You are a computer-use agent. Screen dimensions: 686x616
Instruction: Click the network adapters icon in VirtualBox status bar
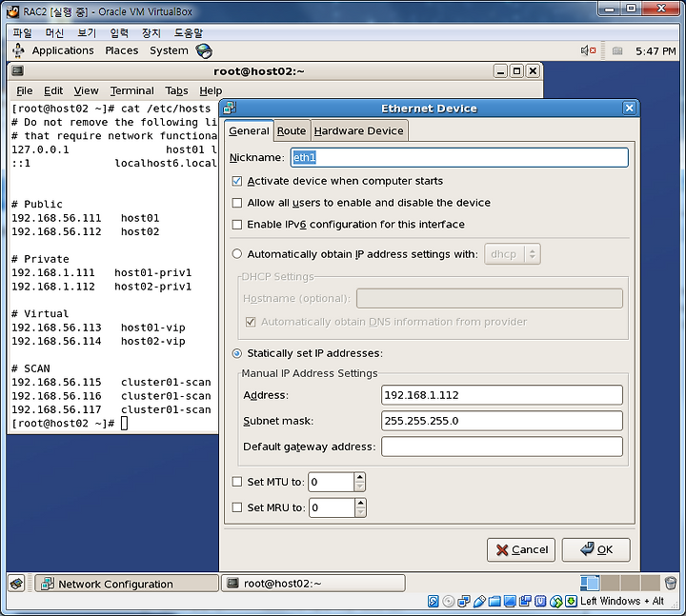click(464, 602)
